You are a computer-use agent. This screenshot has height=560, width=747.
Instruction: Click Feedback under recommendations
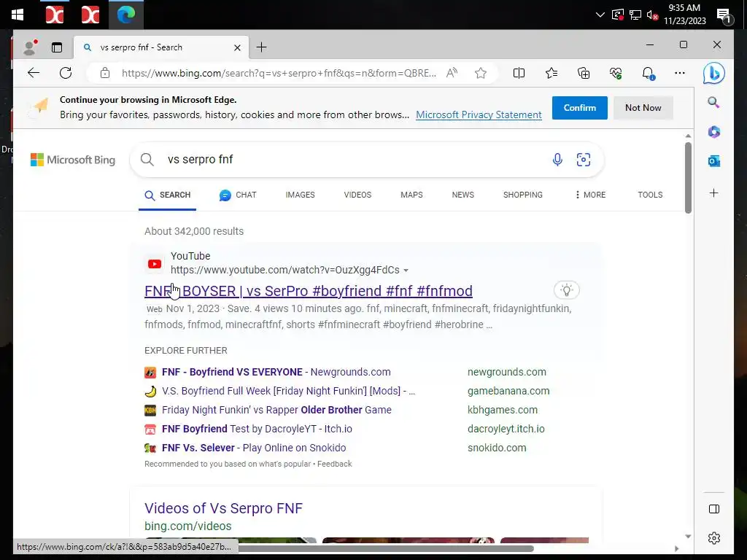click(x=334, y=464)
